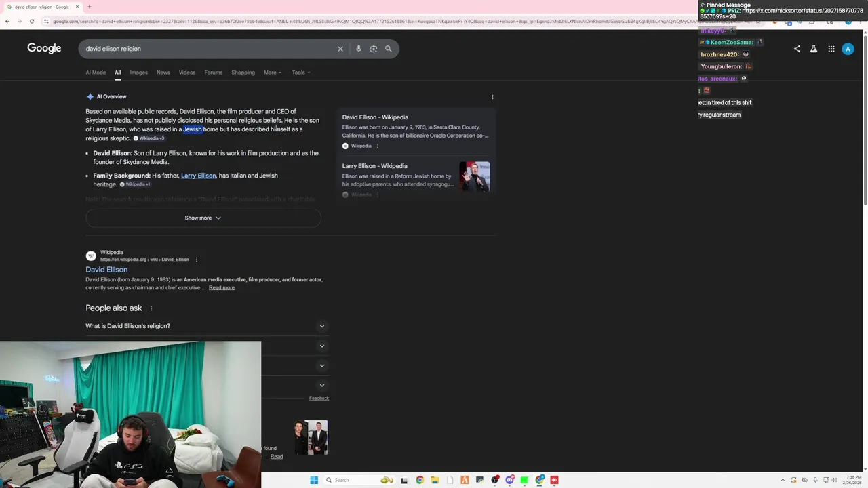868x488 pixels.
Task: Click Larry Ellison thumbnail in source card
Action: (475, 177)
